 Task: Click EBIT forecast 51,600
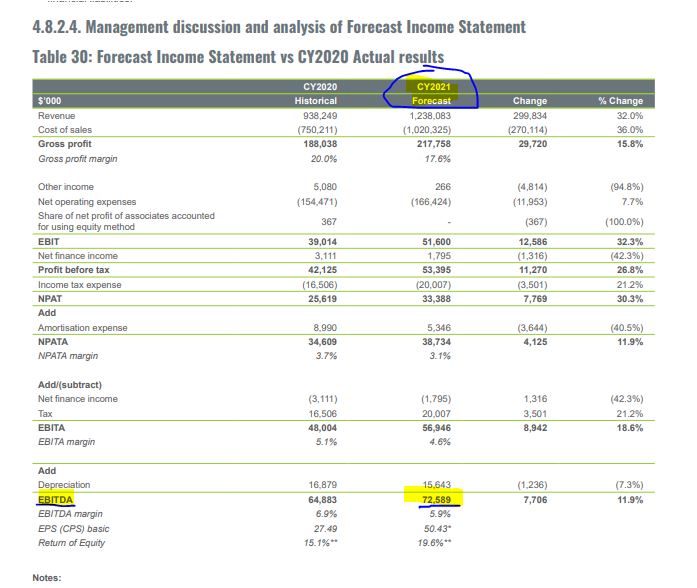point(437,242)
